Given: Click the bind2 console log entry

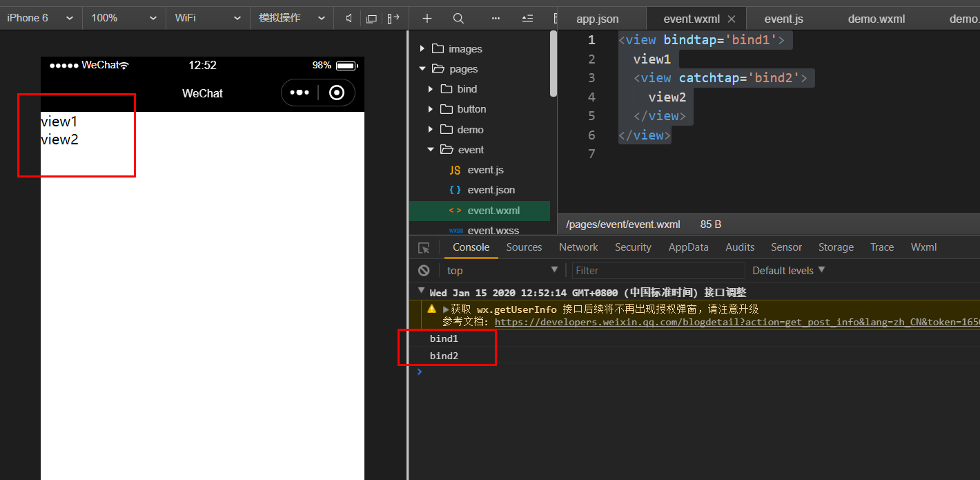Looking at the screenshot, I should pos(444,356).
